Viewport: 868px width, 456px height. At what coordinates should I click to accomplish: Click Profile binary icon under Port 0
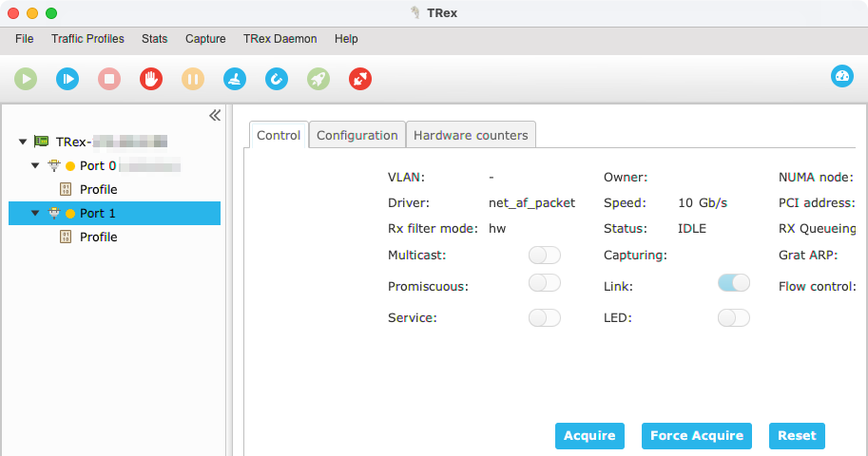pos(66,189)
